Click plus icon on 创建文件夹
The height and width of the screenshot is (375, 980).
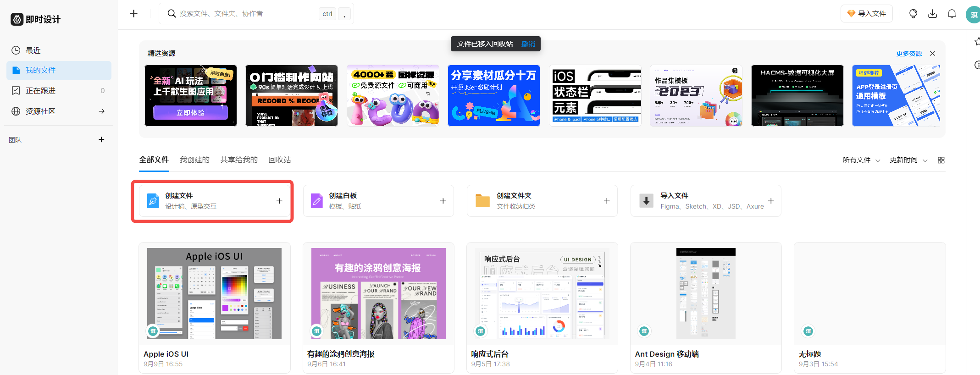(607, 201)
